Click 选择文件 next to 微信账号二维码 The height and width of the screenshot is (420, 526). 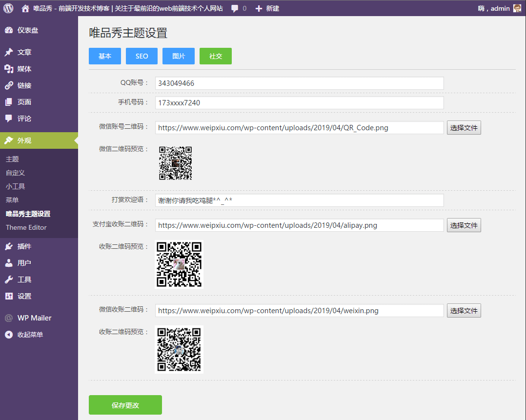click(464, 127)
